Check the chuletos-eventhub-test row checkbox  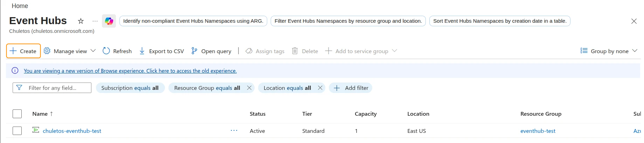point(17,131)
